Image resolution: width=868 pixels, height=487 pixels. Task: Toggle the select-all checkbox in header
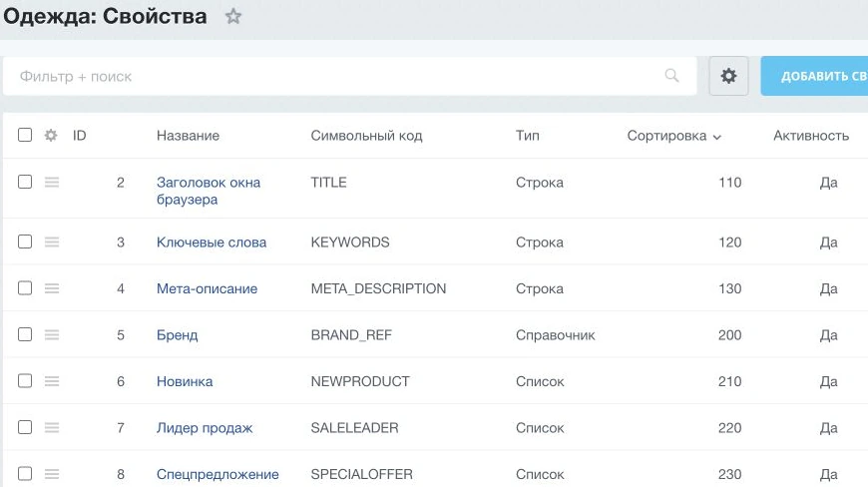25,135
